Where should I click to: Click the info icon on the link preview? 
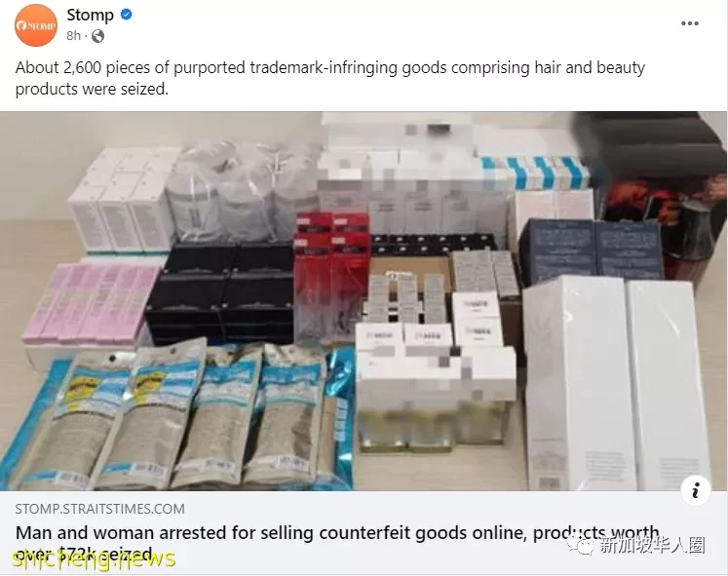tap(695, 490)
